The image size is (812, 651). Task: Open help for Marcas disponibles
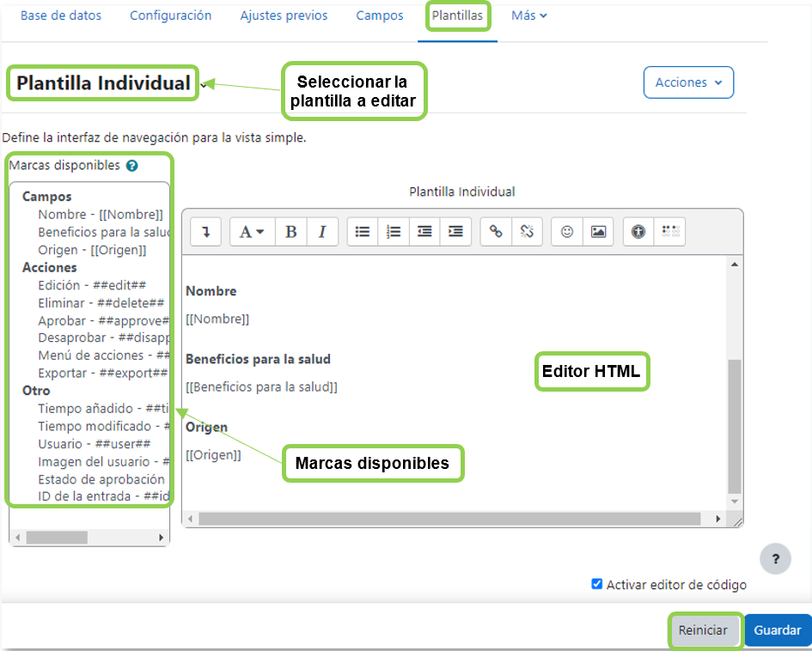click(x=131, y=166)
